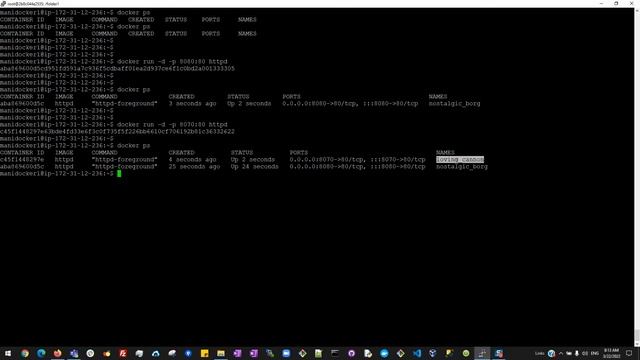Open the FileZilla taskbar icon
This screenshot has width=640, height=360.
click(123, 353)
